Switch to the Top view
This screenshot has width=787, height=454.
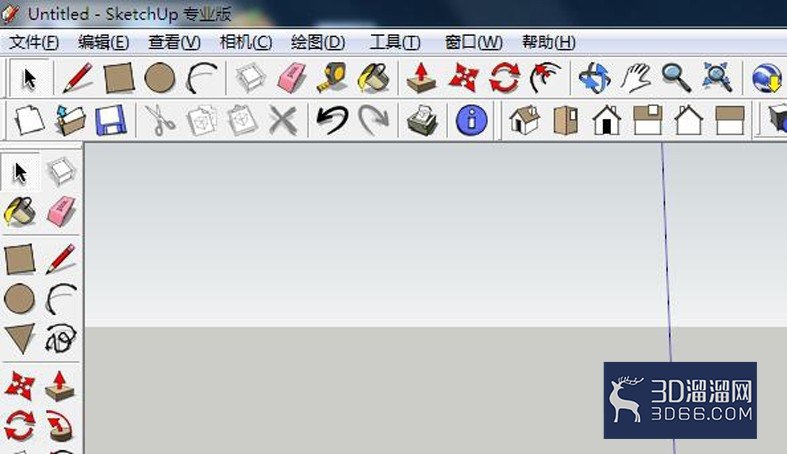(566, 120)
